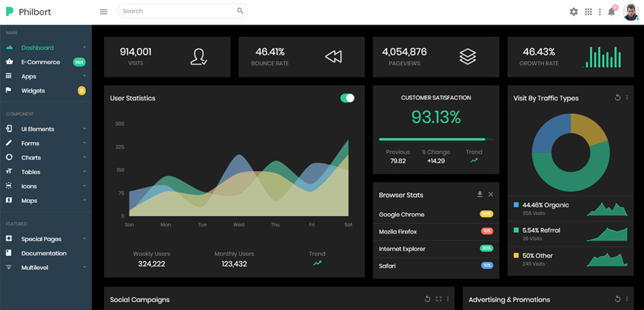644x310 pixels.
Task: Click the Forms pencil icon
Action: coord(9,143)
